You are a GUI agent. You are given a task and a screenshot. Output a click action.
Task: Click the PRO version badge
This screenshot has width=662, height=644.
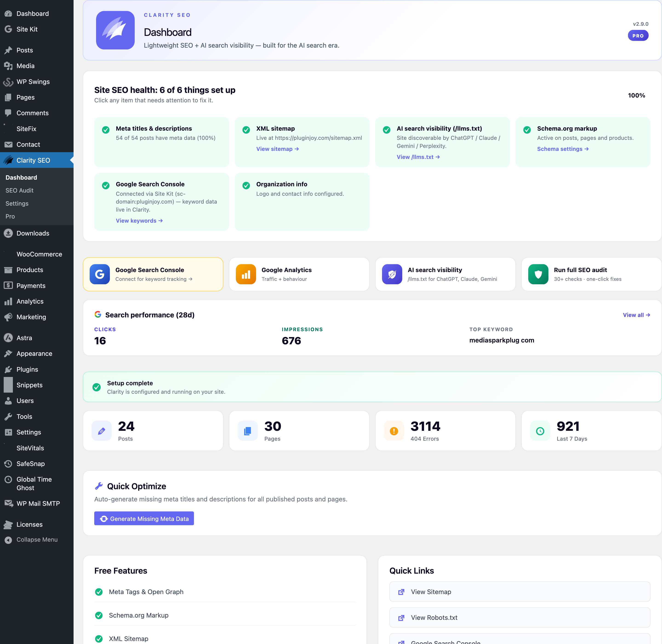tap(638, 35)
